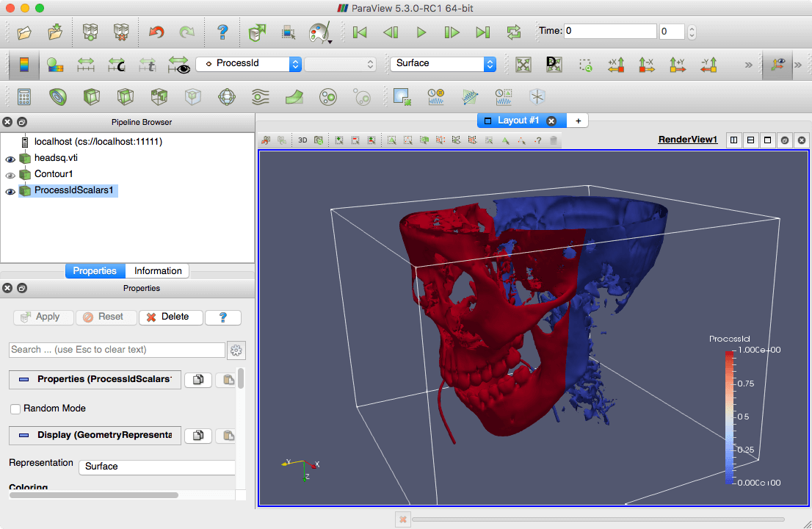This screenshot has width=812, height=529.
Task: Open the Surface representation dropdown in toolbar
Action: (443, 64)
